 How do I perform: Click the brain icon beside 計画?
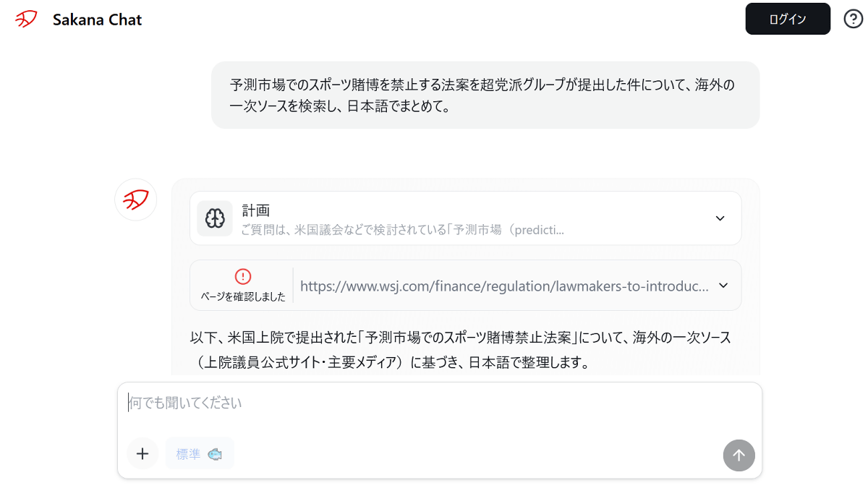[215, 218]
